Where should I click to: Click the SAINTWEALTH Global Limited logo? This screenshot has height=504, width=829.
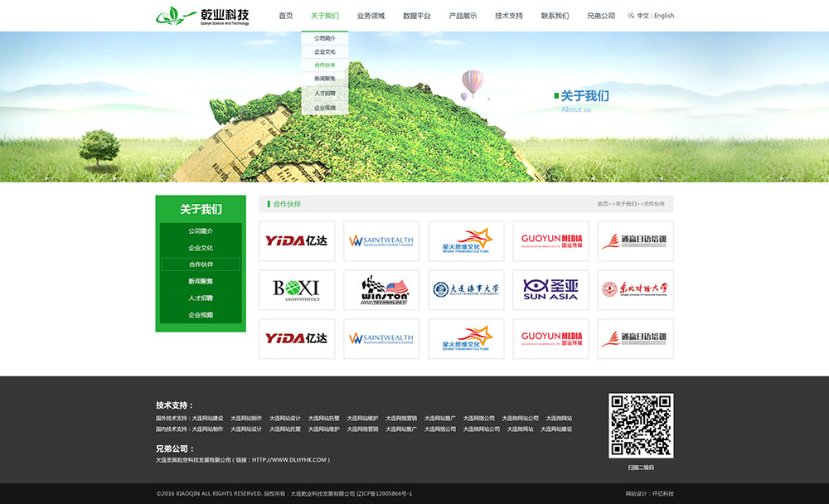pos(382,240)
